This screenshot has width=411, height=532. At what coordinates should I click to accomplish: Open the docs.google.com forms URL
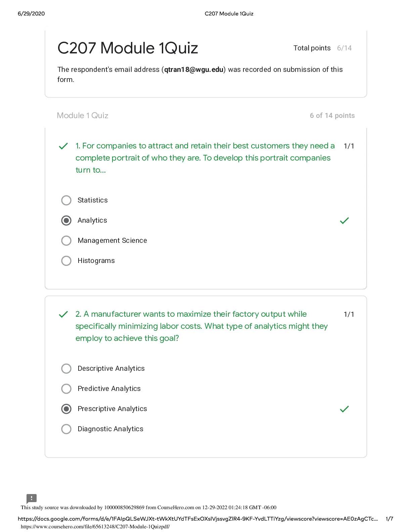tap(198, 519)
